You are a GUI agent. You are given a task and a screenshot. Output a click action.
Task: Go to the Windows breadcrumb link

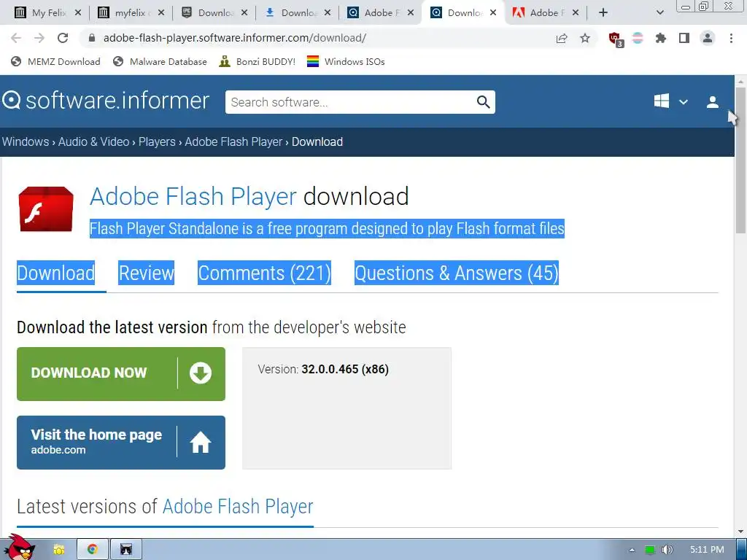(x=26, y=142)
